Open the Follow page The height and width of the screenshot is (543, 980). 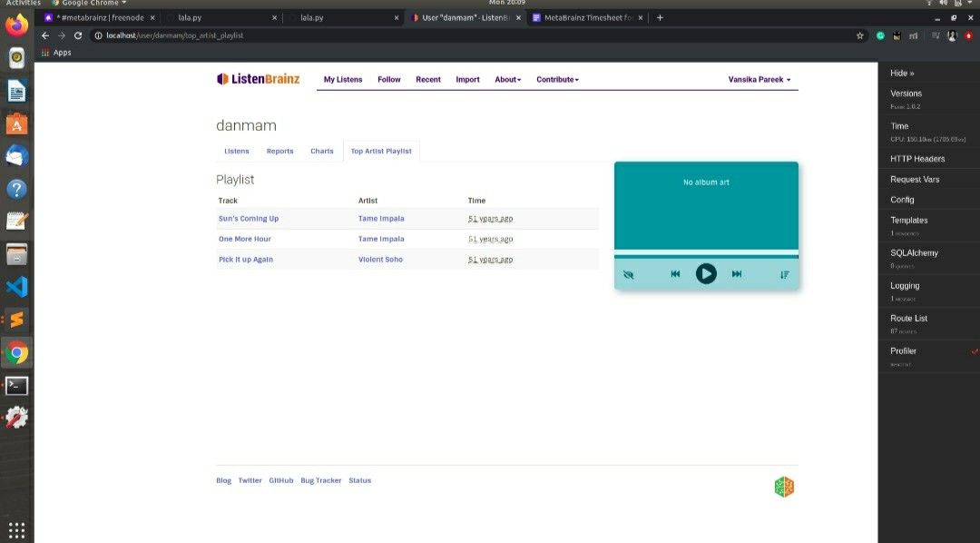pos(388,79)
